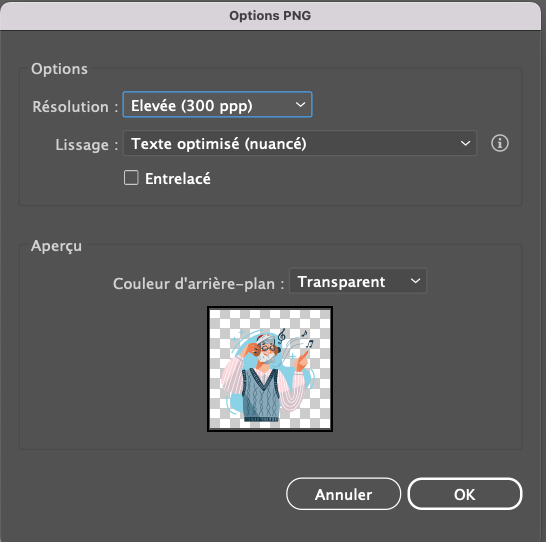Click the Options PNG title bar
Image resolution: width=546 pixels, height=542 pixels.
click(x=270, y=16)
